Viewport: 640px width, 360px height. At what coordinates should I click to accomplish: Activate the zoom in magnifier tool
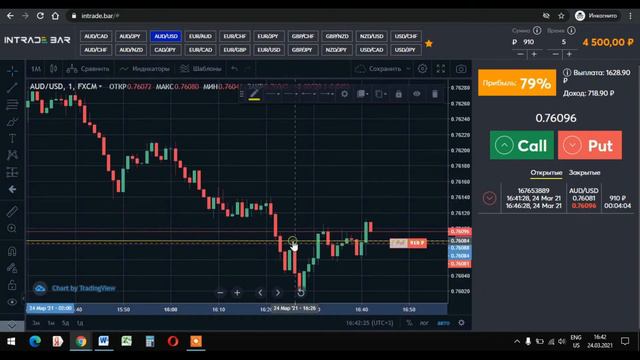click(x=12, y=228)
